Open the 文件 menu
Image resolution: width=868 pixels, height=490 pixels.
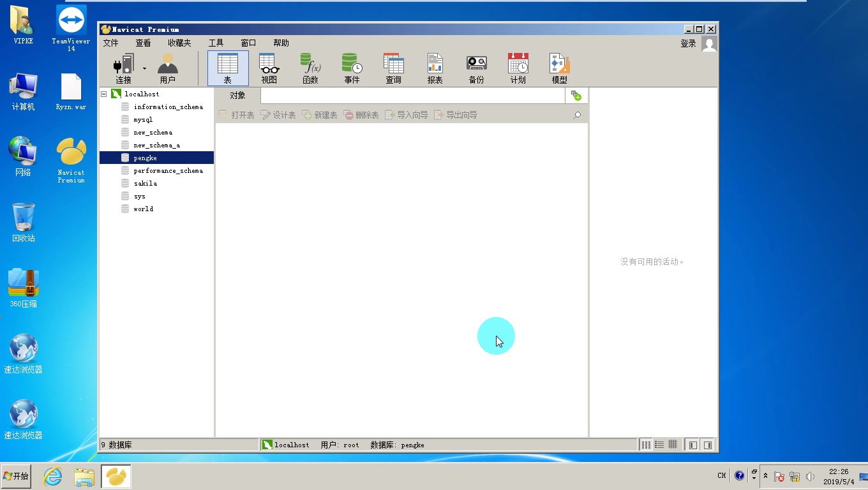[x=111, y=43]
